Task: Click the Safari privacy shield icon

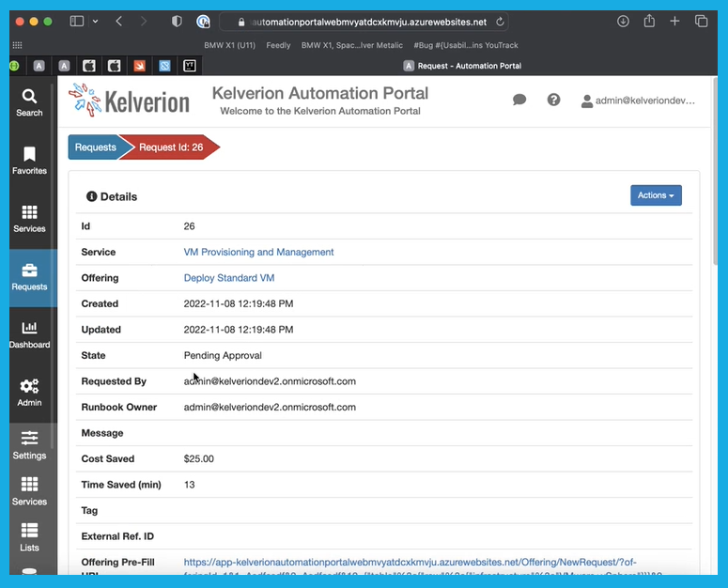Action: pyautogui.click(x=177, y=22)
